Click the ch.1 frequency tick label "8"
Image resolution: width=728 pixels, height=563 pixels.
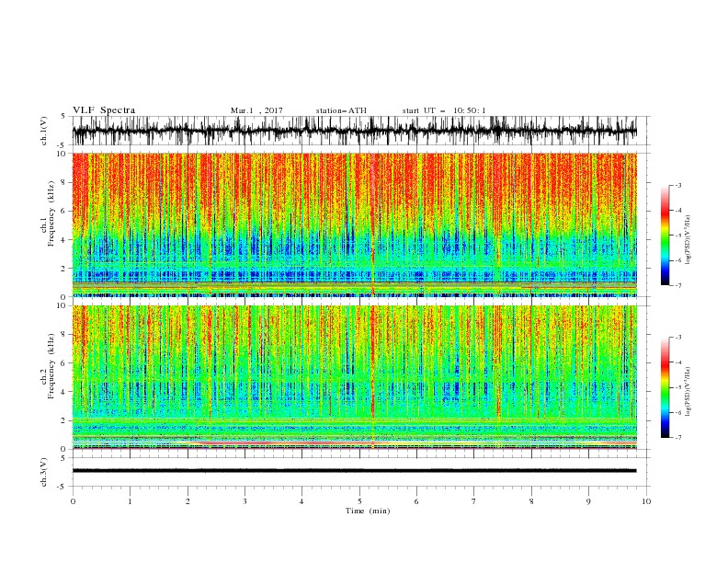click(63, 182)
